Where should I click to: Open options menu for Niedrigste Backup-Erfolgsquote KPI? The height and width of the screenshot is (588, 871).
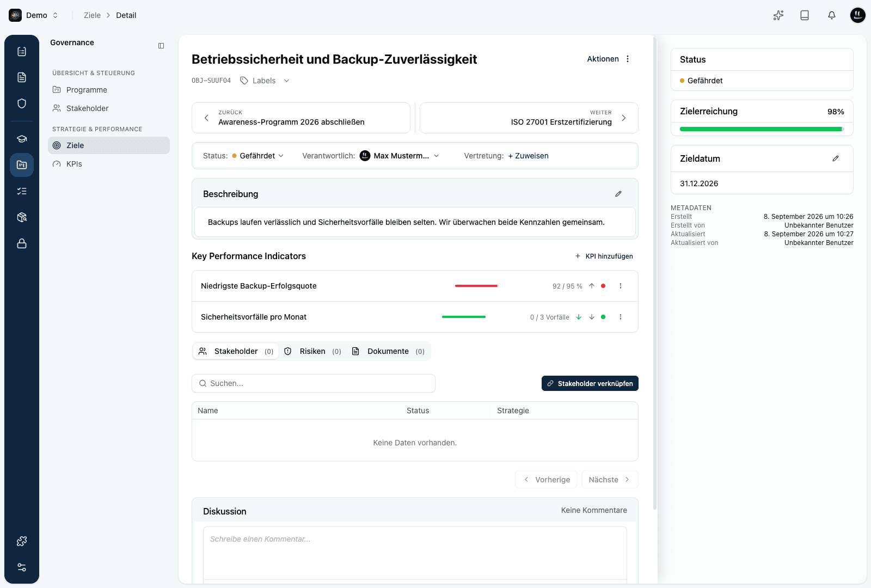point(621,286)
